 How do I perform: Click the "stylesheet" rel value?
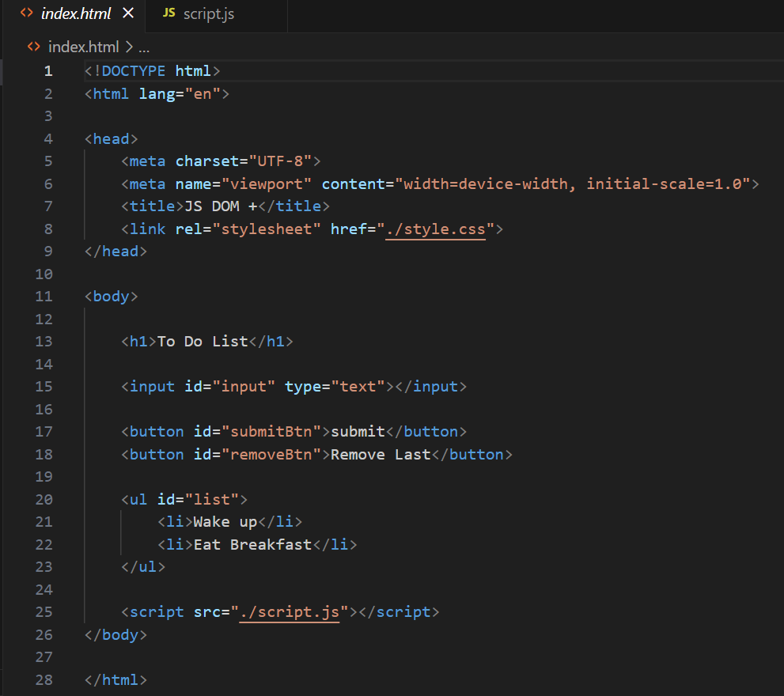[267, 229]
